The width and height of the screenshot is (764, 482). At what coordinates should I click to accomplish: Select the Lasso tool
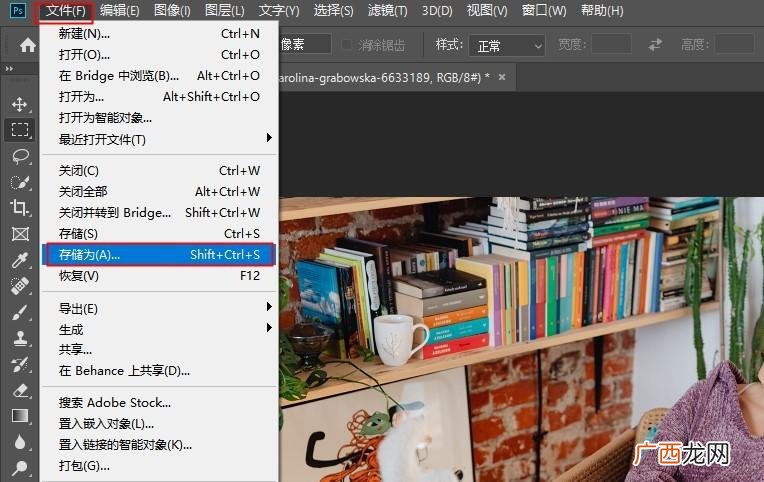[20, 156]
